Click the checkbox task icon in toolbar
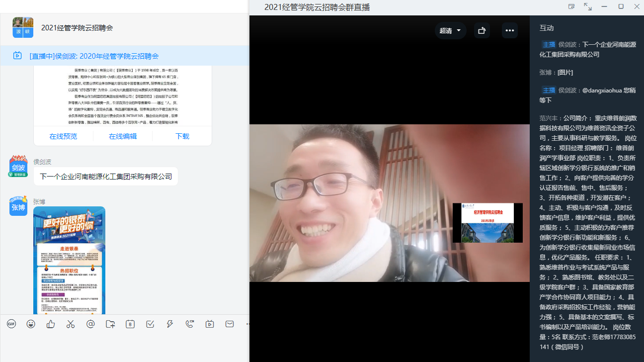Viewport: 644px width, 362px height. point(150,324)
